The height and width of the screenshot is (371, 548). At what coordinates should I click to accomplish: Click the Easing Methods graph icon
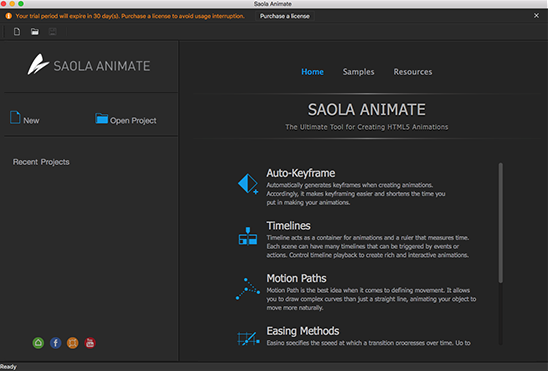pyautogui.click(x=248, y=338)
